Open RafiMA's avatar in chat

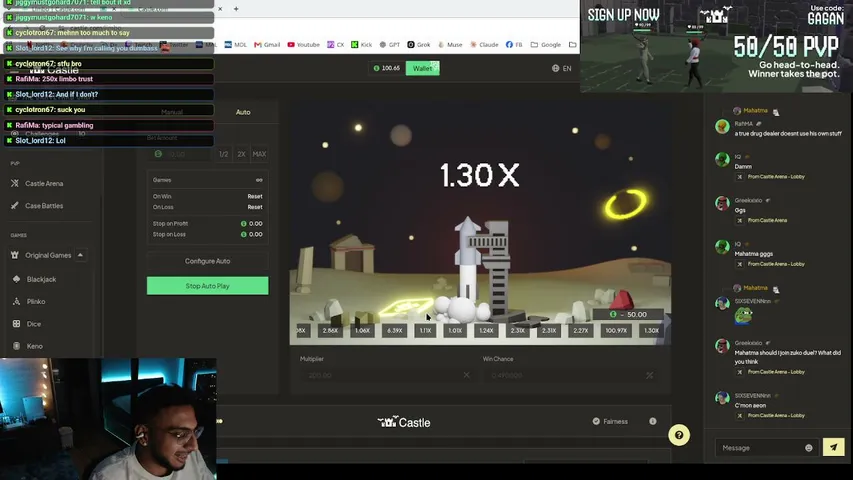[722, 127]
